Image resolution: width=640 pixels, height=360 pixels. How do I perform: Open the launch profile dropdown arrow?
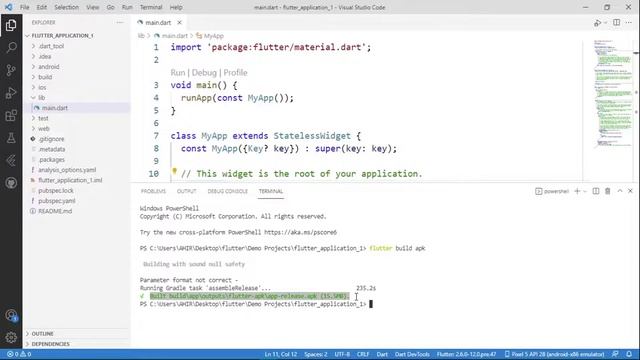[x=585, y=191]
